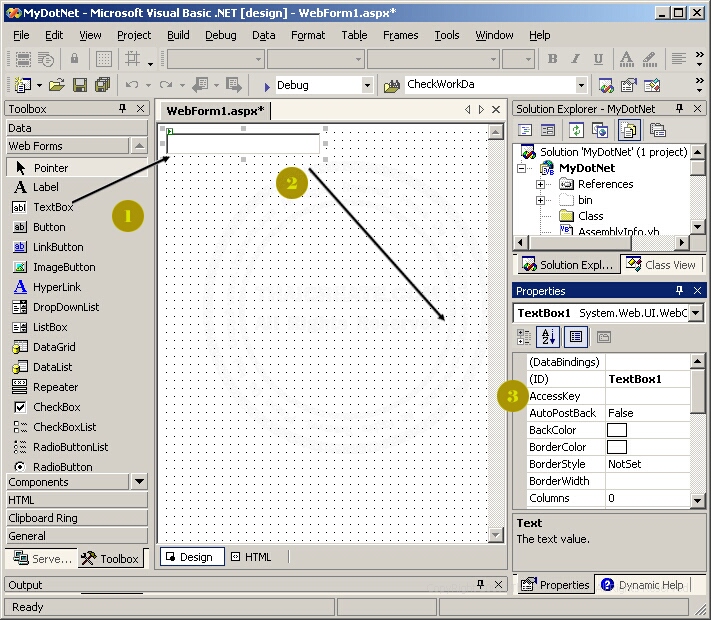Open the New Project dropdown arrow
Viewport: 711px width, 620px height.
pyautogui.click(x=39, y=85)
